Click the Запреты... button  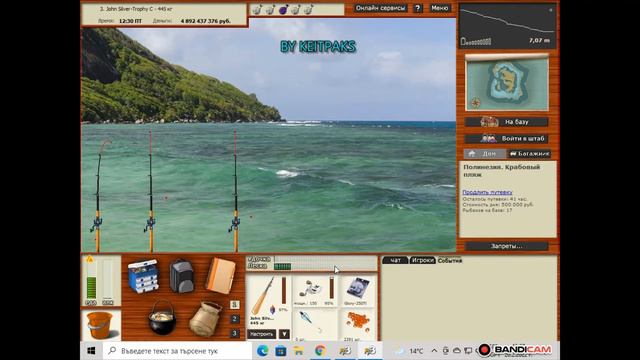pyautogui.click(x=507, y=246)
